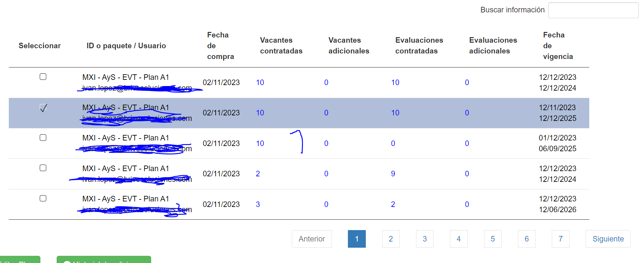The width and height of the screenshot is (644, 263).
Task: Jump to page 2
Action: point(391,239)
